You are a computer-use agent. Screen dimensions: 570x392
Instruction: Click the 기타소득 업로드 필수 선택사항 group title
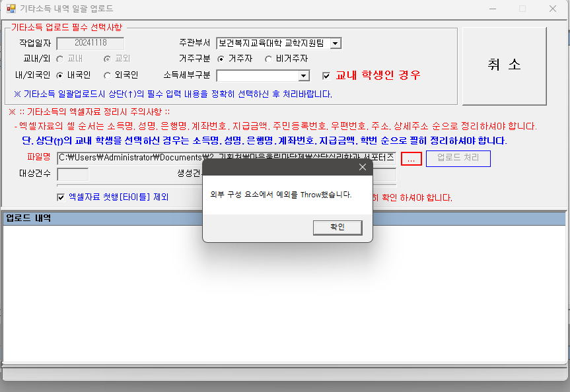click(67, 27)
